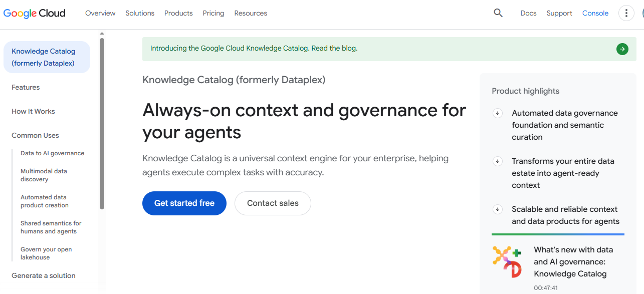Open the Products menu
The width and height of the screenshot is (644, 294).
coord(178,13)
